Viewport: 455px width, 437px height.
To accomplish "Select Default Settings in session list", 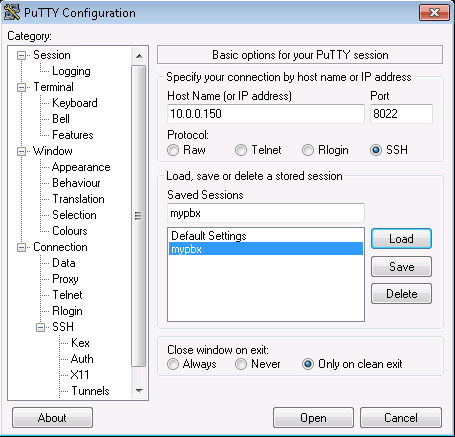I will click(x=266, y=236).
